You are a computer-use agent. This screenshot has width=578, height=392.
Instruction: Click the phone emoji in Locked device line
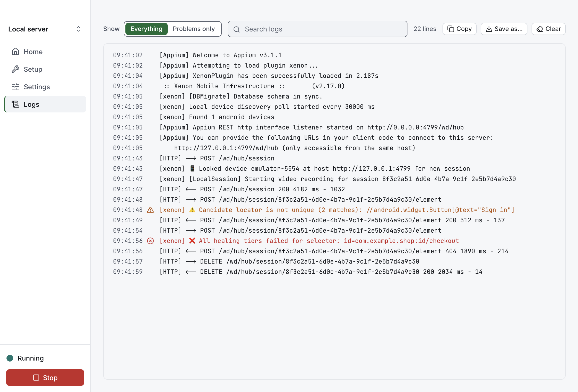[192, 169]
